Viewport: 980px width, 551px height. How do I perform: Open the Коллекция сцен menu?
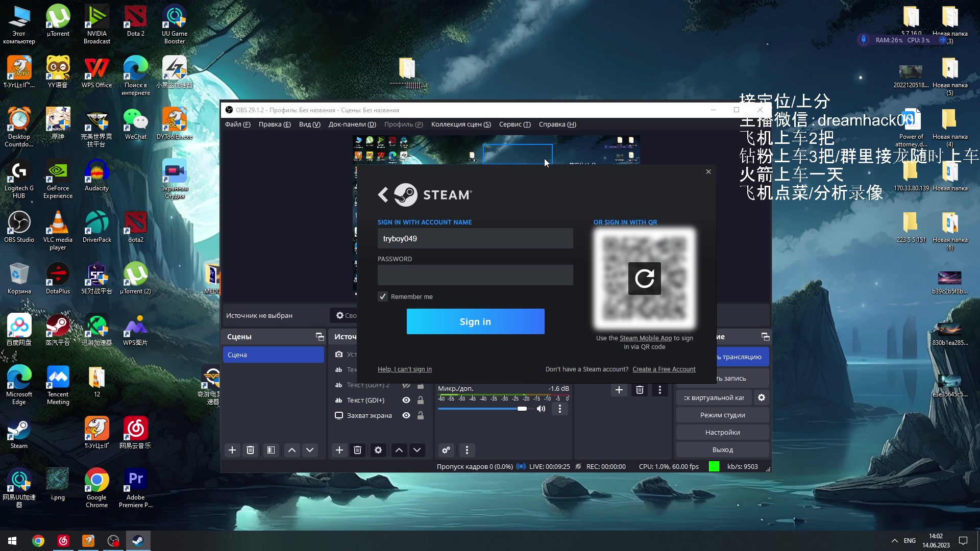(461, 124)
